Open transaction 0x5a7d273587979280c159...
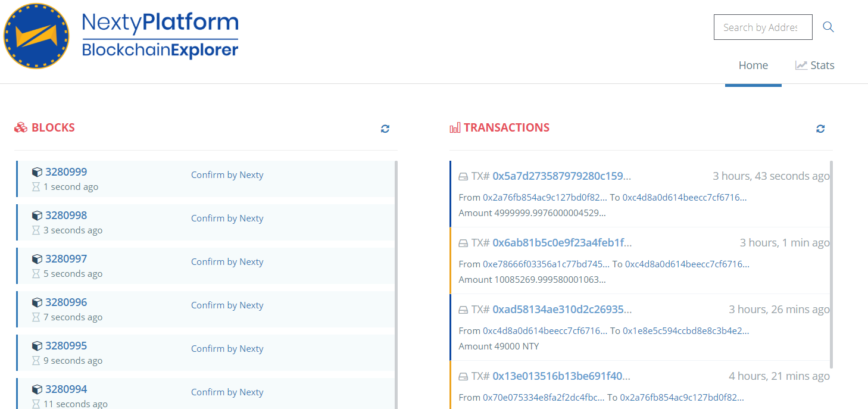 (x=562, y=176)
